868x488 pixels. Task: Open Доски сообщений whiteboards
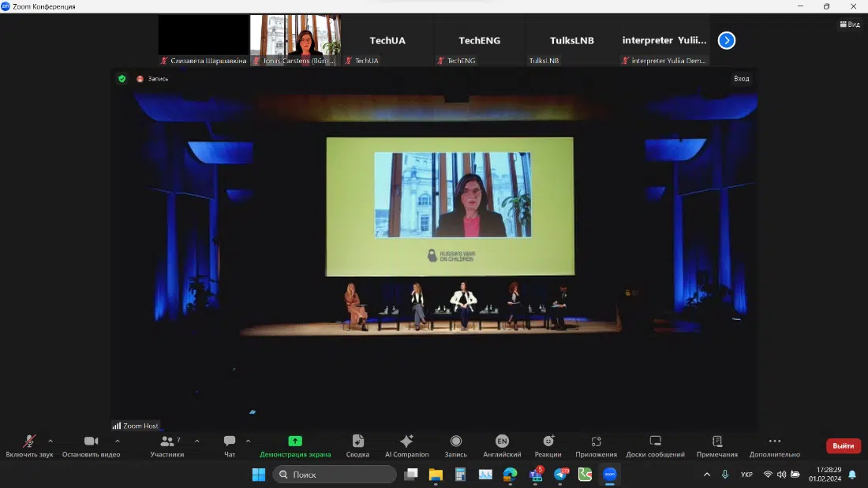tap(655, 442)
